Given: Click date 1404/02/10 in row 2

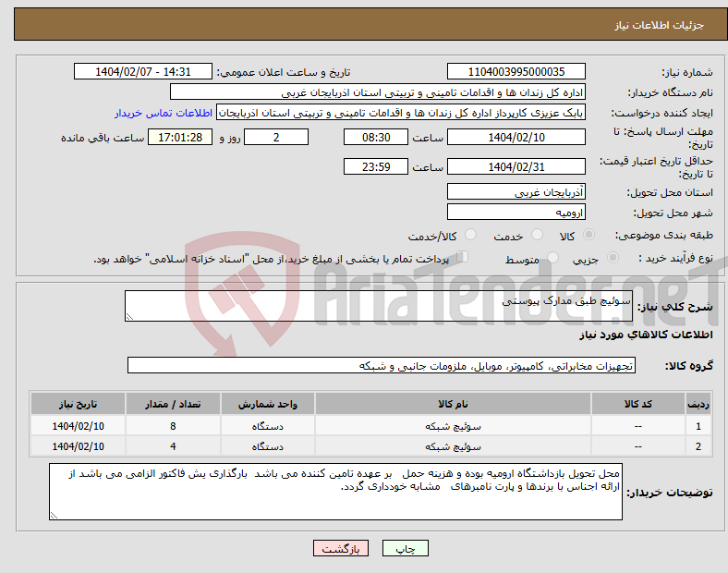Looking at the screenshot, I should [78, 446].
